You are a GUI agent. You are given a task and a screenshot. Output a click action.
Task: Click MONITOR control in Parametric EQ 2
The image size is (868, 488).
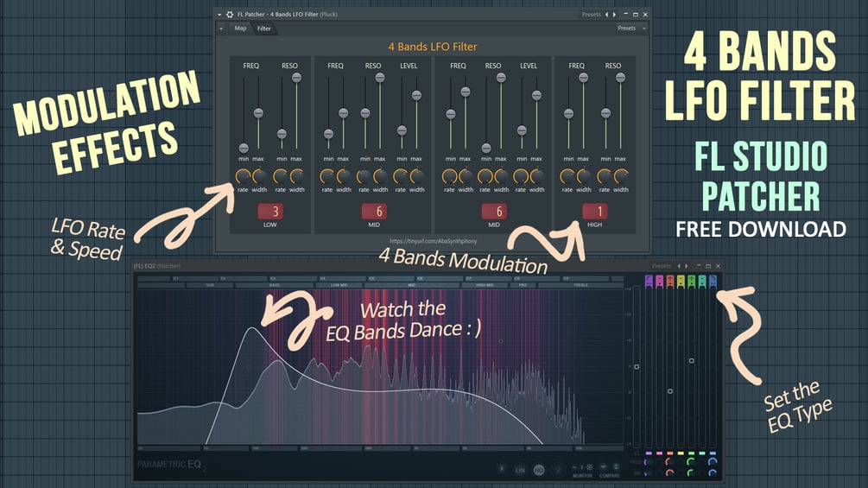pos(582,471)
